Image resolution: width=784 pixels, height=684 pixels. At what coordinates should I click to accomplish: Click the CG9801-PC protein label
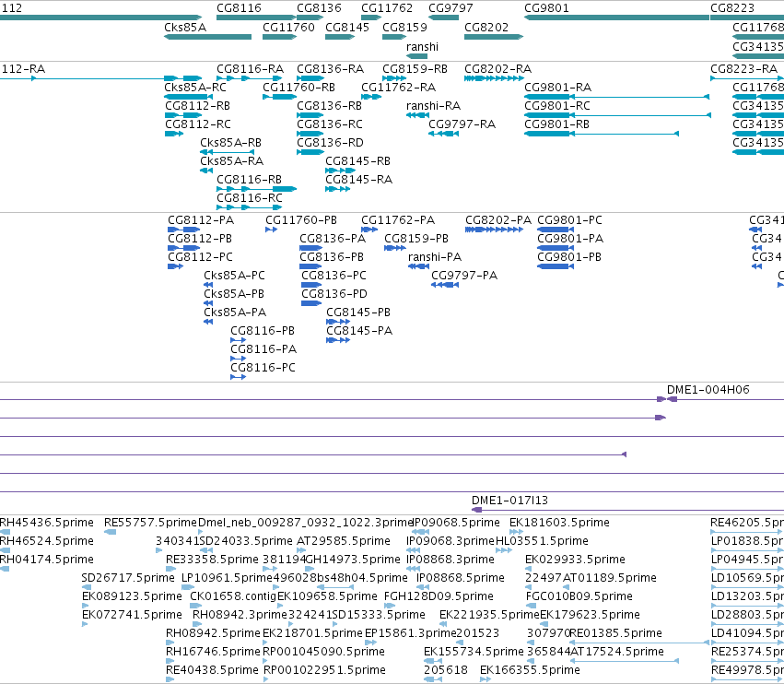(x=569, y=220)
